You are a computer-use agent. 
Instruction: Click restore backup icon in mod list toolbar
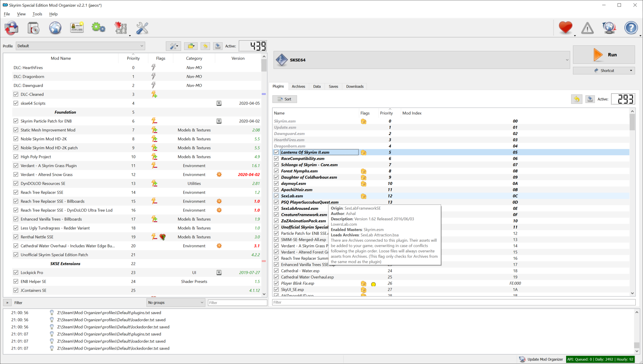(205, 46)
